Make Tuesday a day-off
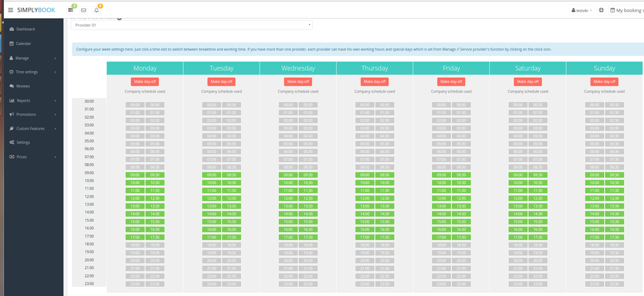The height and width of the screenshot is (296, 644). [x=221, y=82]
